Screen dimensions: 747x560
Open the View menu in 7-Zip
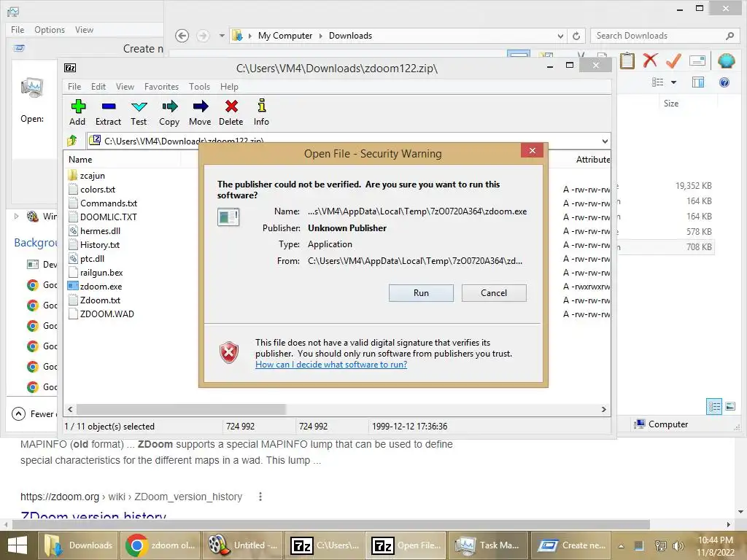click(x=125, y=87)
